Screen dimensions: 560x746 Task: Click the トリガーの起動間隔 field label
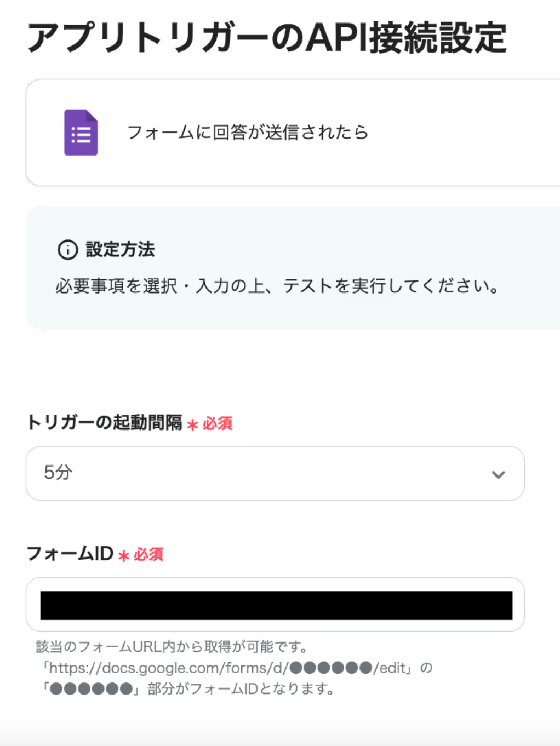tap(104, 423)
